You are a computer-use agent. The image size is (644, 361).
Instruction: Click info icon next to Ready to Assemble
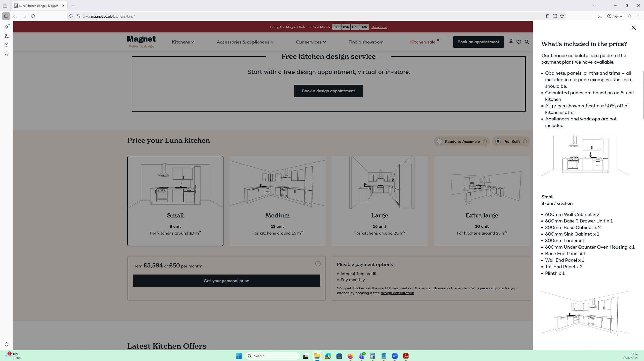[485, 142]
